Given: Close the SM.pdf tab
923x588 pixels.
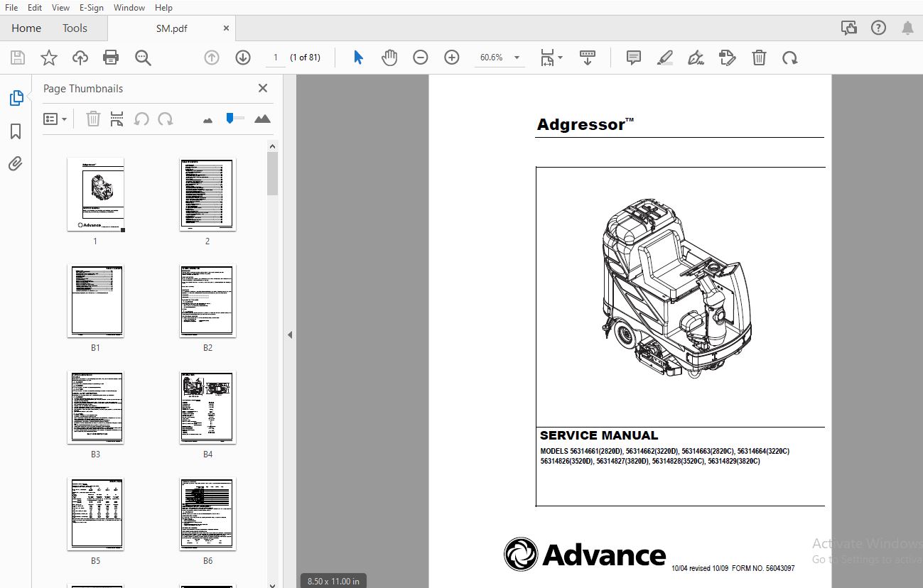Looking at the screenshot, I should [x=227, y=28].
